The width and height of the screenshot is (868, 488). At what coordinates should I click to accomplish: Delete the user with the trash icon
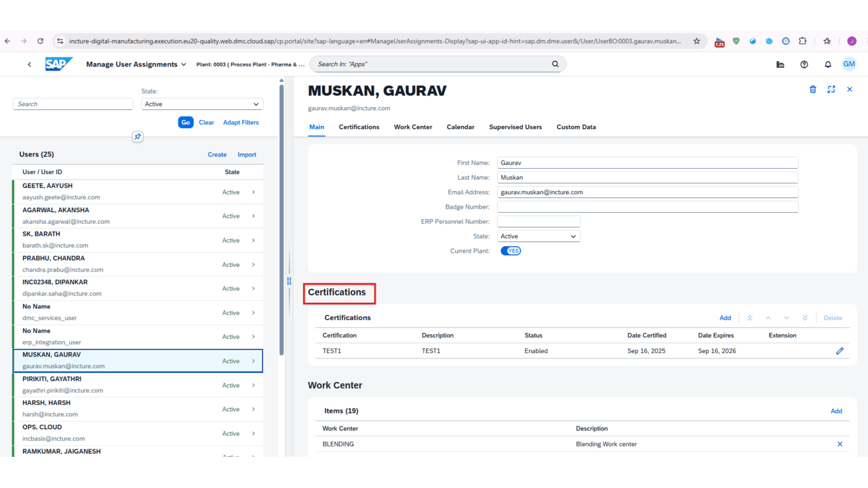[x=812, y=89]
